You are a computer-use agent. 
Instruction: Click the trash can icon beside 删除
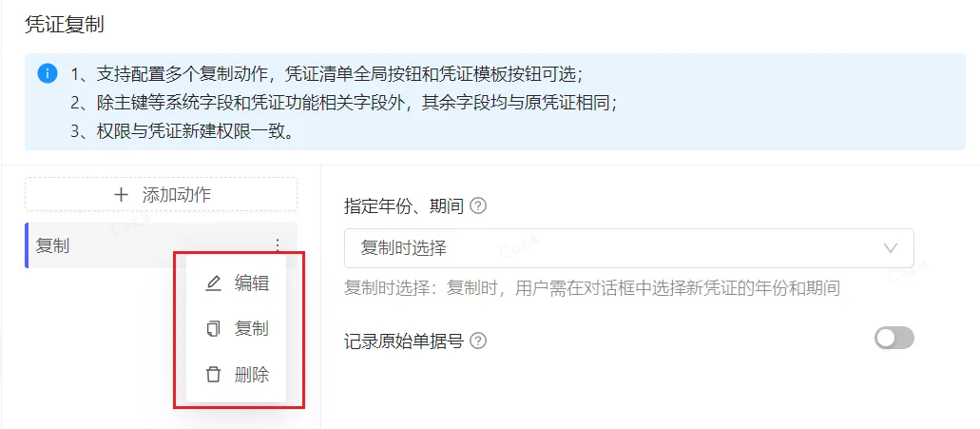tap(214, 375)
